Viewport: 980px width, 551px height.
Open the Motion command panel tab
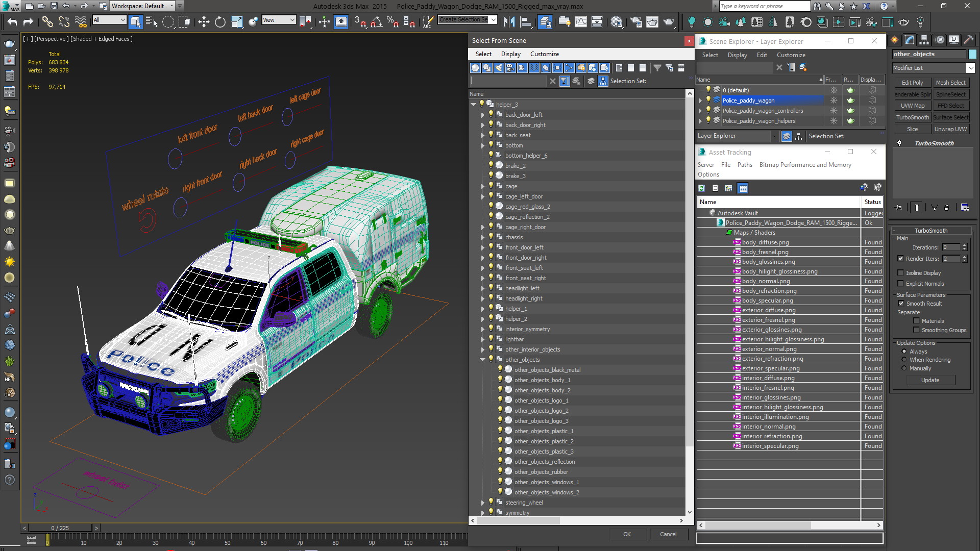pos(939,40)
